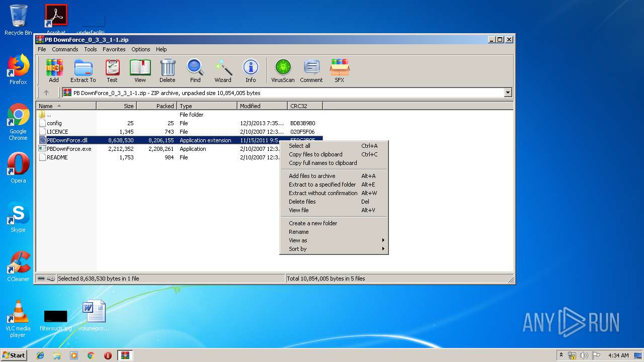Sort by the Packed column header

(x=156, y=106)
